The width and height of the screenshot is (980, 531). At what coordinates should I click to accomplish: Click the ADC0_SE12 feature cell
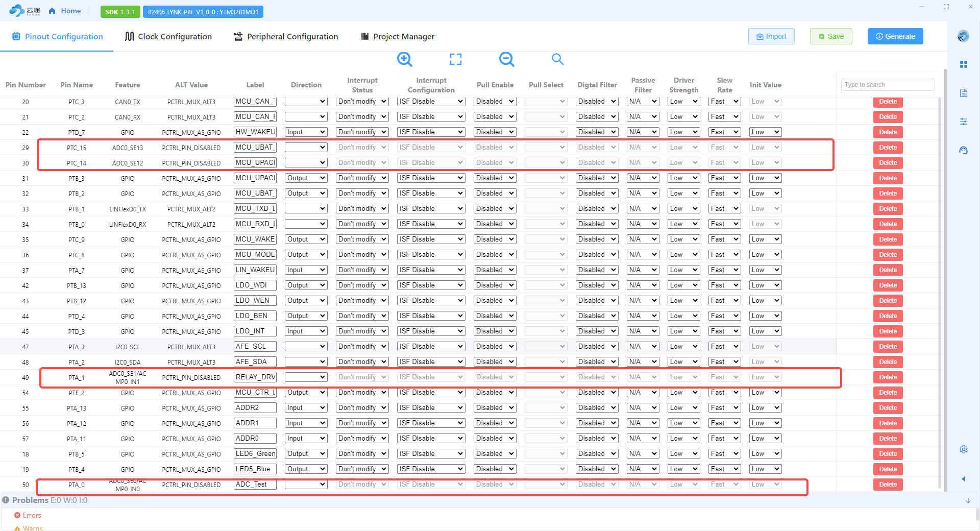(128, 163)
